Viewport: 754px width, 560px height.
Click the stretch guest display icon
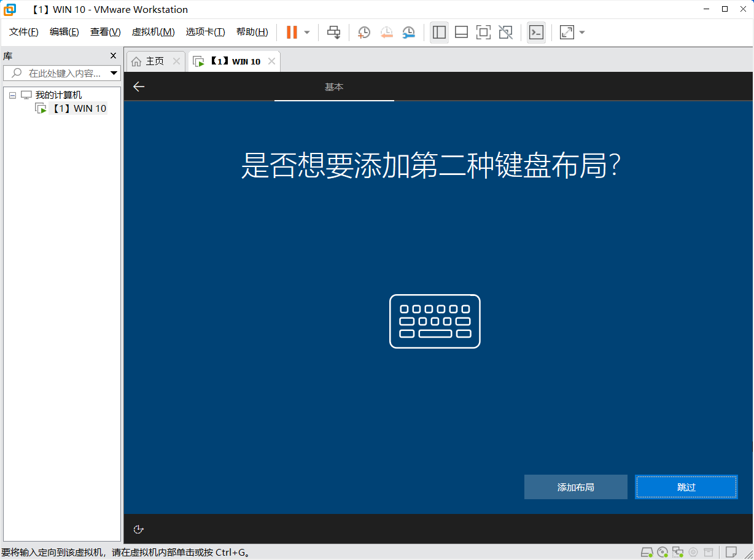coord(567,33)
